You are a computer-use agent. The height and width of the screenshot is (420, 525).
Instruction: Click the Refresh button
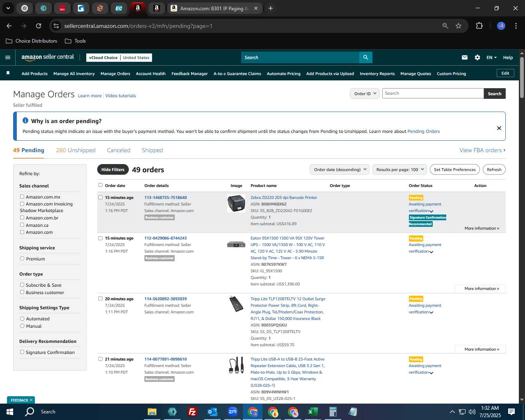point(494,169)
